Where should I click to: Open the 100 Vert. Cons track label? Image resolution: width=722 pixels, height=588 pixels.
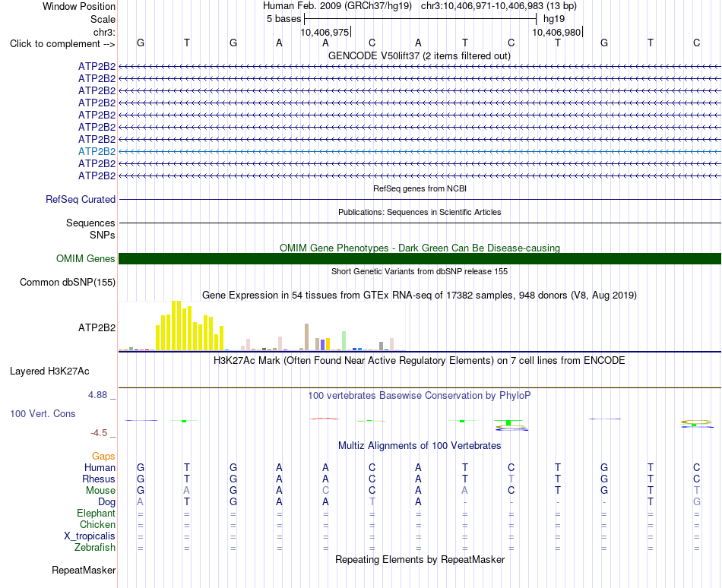pos(43,413)
